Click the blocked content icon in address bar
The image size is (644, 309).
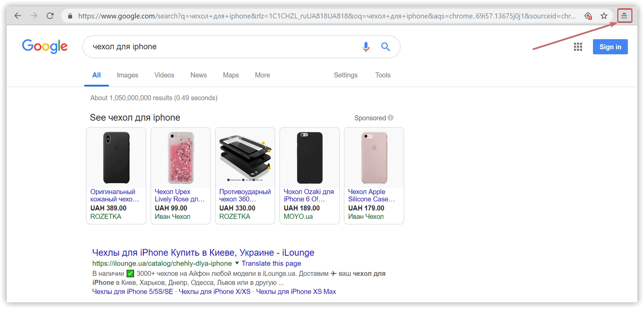pyautogui.click(x=588, y=16)
